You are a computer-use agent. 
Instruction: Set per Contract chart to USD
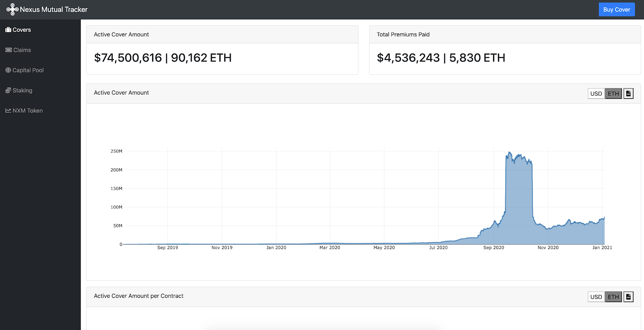596,297
